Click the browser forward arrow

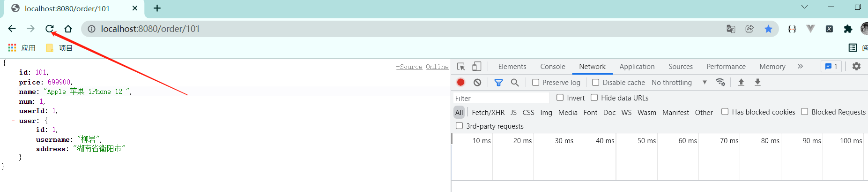pos(31,29)
